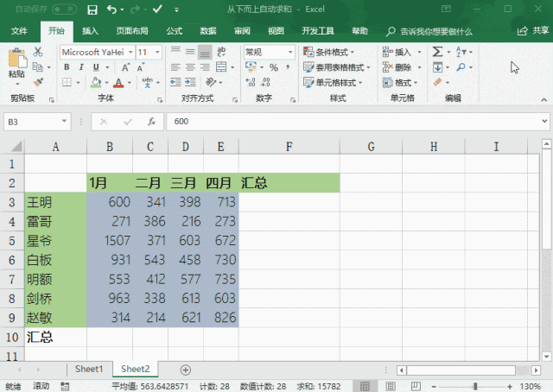This screenshot has width=553, height=392.
Task: Expand the Name Box dropdown arrow
Action: (63, 122)
